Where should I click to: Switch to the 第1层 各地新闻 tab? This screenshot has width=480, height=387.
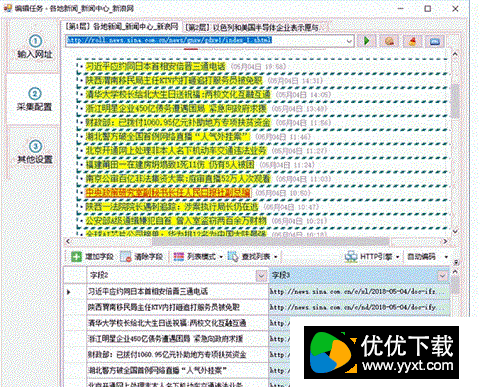122,26
